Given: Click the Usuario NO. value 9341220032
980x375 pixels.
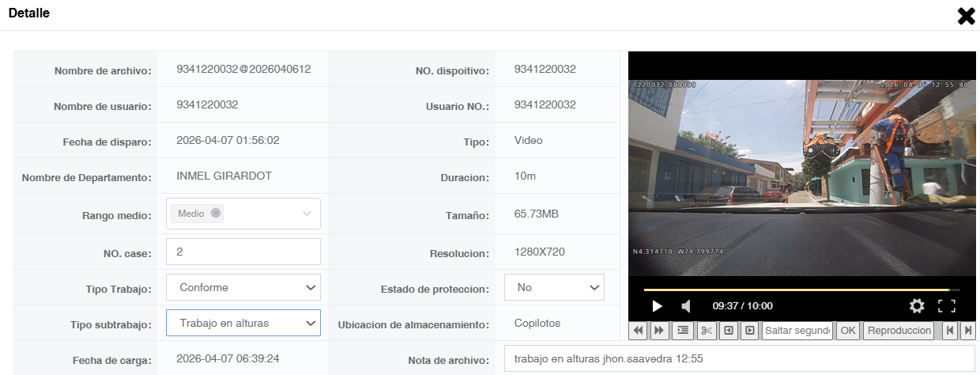Looking at the screenshot, I should point(545,104).
